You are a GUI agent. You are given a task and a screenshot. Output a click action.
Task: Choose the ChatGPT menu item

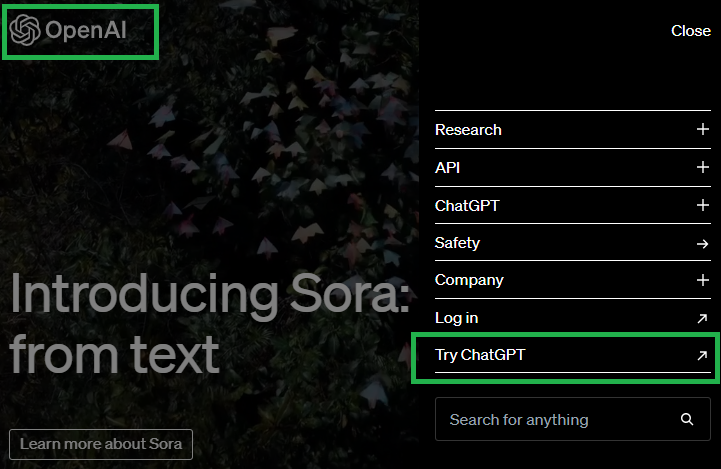[467, 206]
